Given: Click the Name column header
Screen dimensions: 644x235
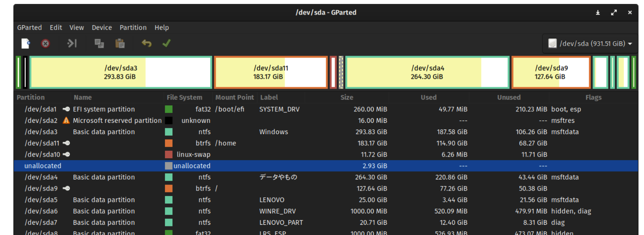Looking at the screenshot, I should tap(83, 97).
